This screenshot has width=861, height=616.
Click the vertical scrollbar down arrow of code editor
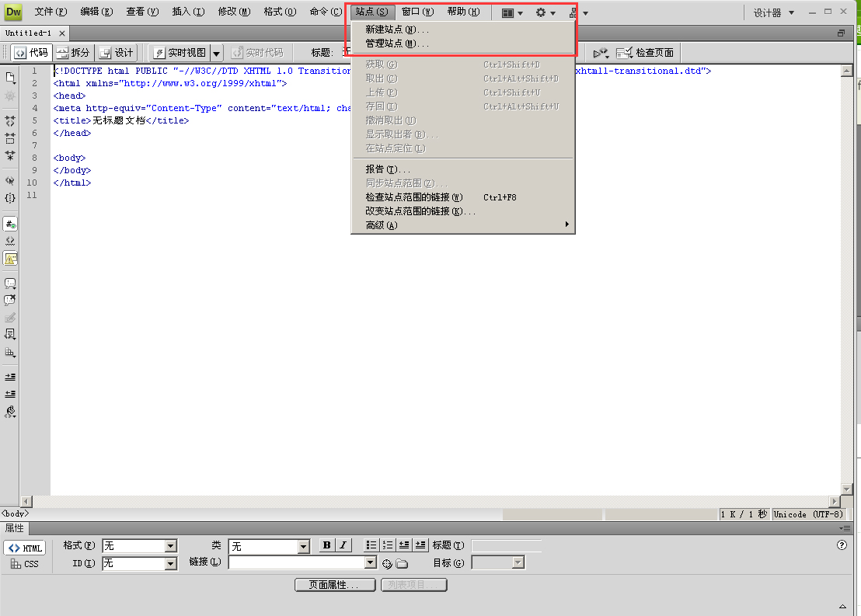[x=847, y=489]
